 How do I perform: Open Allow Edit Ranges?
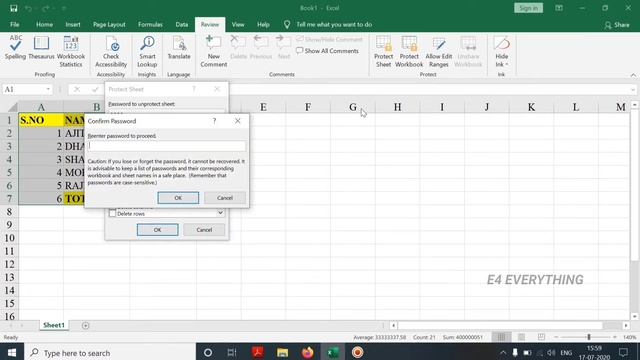click(x=439, y=51)
